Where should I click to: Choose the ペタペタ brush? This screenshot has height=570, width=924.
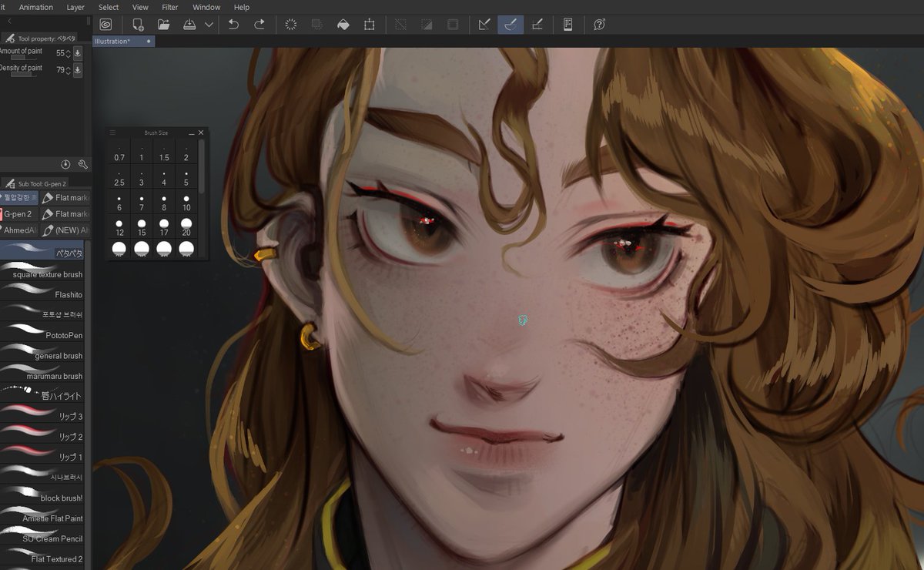(42, 250)
